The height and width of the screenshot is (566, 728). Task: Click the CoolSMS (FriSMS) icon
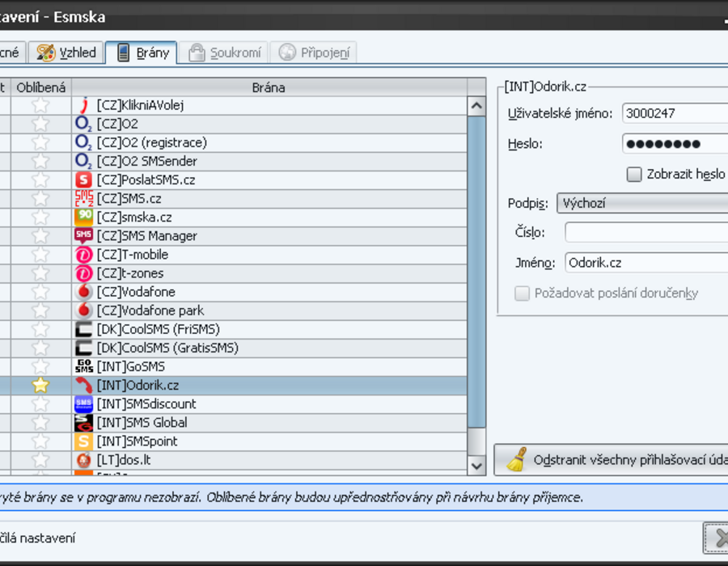click(83, 329)
